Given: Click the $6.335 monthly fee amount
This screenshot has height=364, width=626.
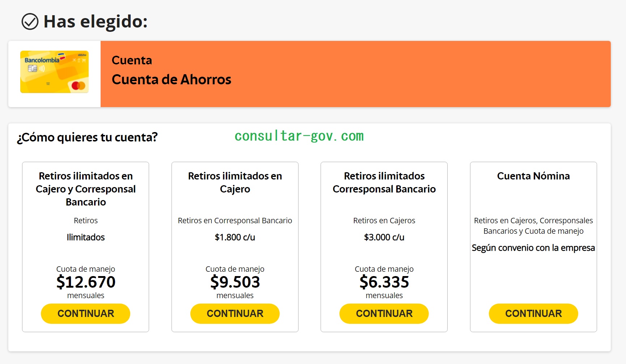Looking at the screenshot, I should pyautogui.click(x=384, y=282).
